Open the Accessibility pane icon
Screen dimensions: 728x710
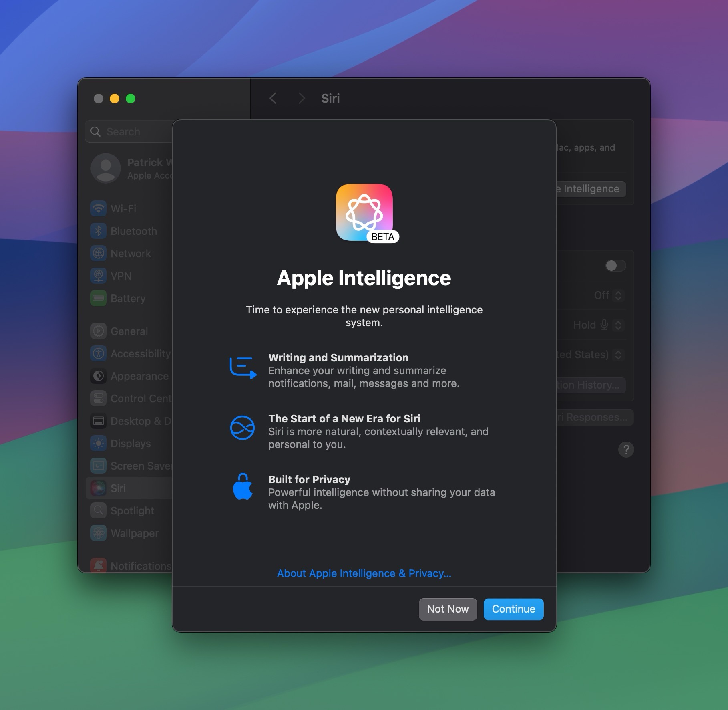coord(99,353)
